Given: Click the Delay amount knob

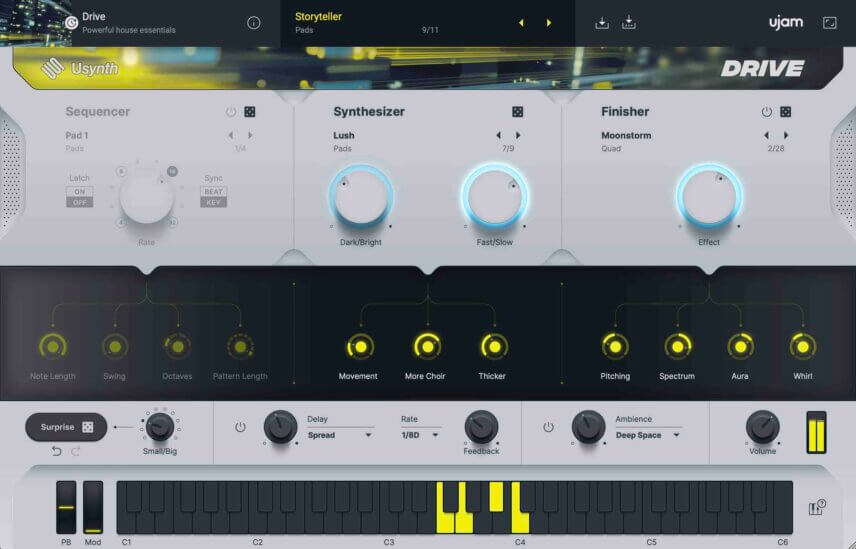Looking at the screenshot, I should 280,427.
